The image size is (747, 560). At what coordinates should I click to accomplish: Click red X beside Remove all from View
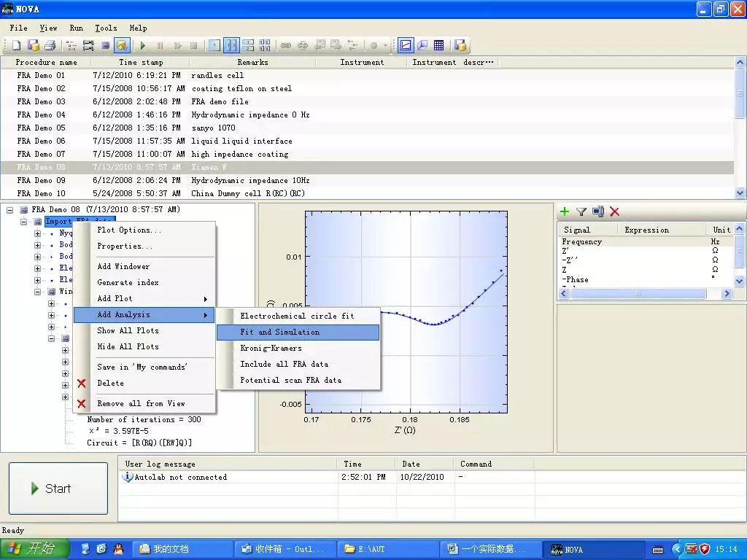click(82, 404)
